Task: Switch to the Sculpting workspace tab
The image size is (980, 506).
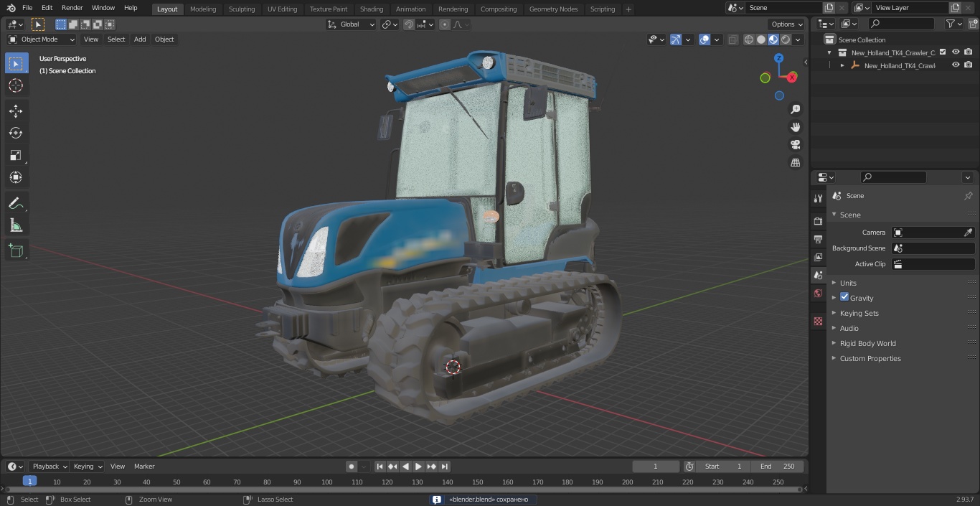Action: 242,9
